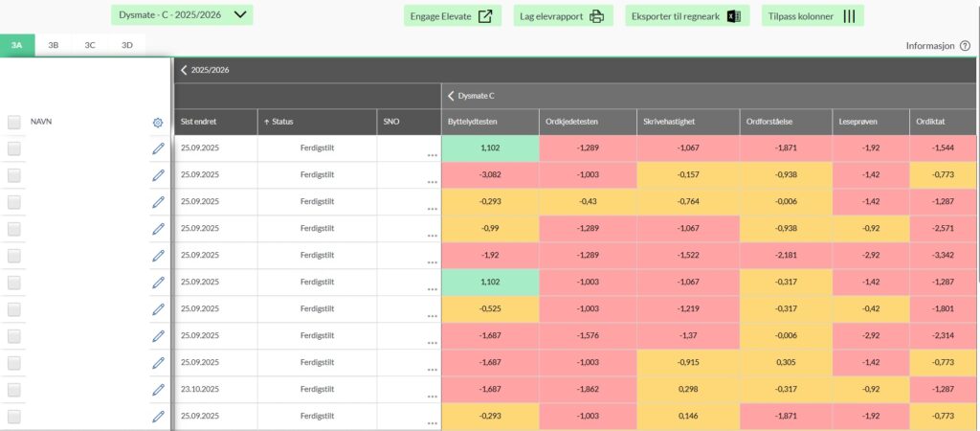Switch to class tab 3A
Image resolution: width=980 pixels, height=431 pixels.
[17, 45]
